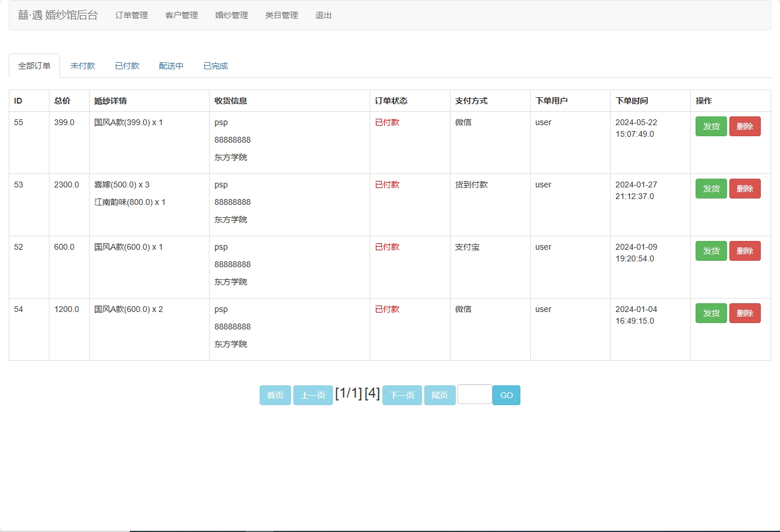Open the 客户管理 menu item

(x=182, y=16)
